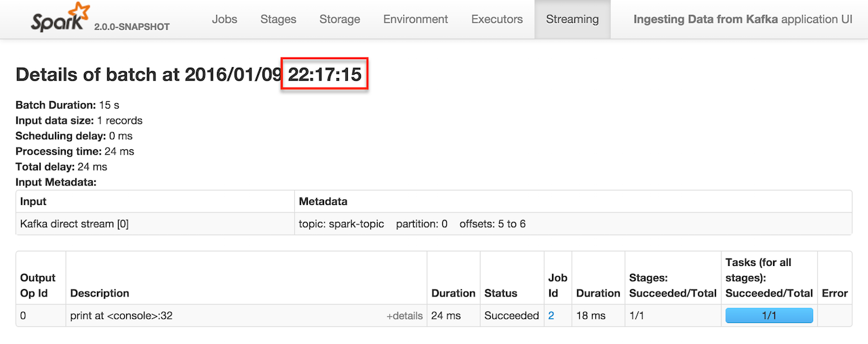Image resolution: width=868 pixels, height=344 pixels.
Task: Click the Error column header
Action: pyautogui.click(x=835, y=293)
